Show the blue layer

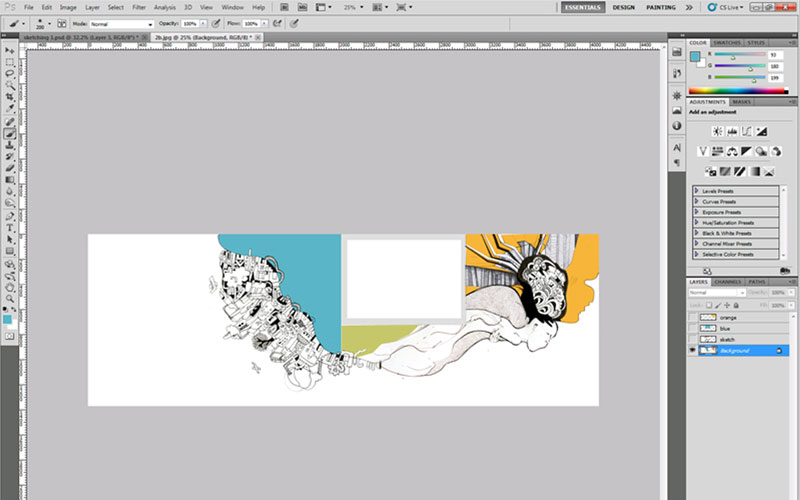pos(692,329)
